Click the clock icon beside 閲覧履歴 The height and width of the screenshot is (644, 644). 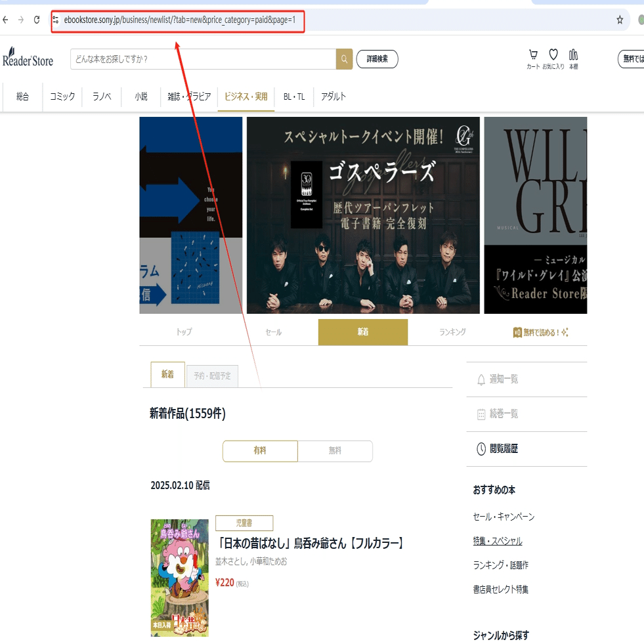tap(481, 449)
